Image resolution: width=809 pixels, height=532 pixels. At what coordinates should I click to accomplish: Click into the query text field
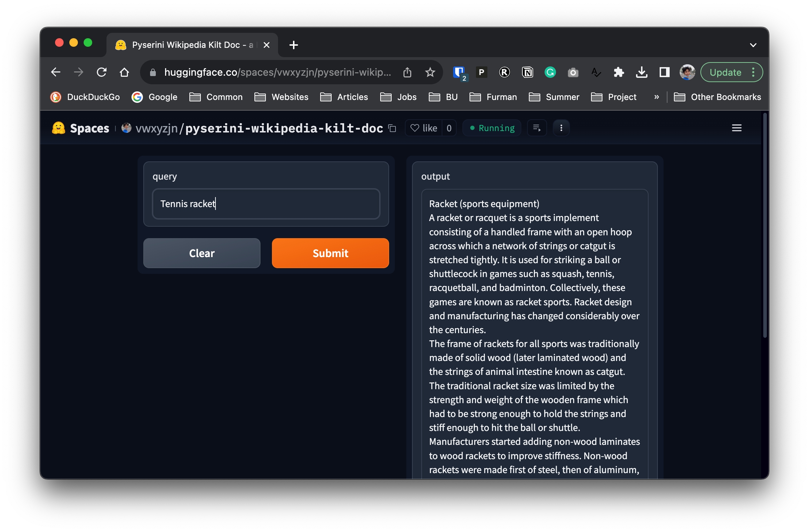(266, 204)
